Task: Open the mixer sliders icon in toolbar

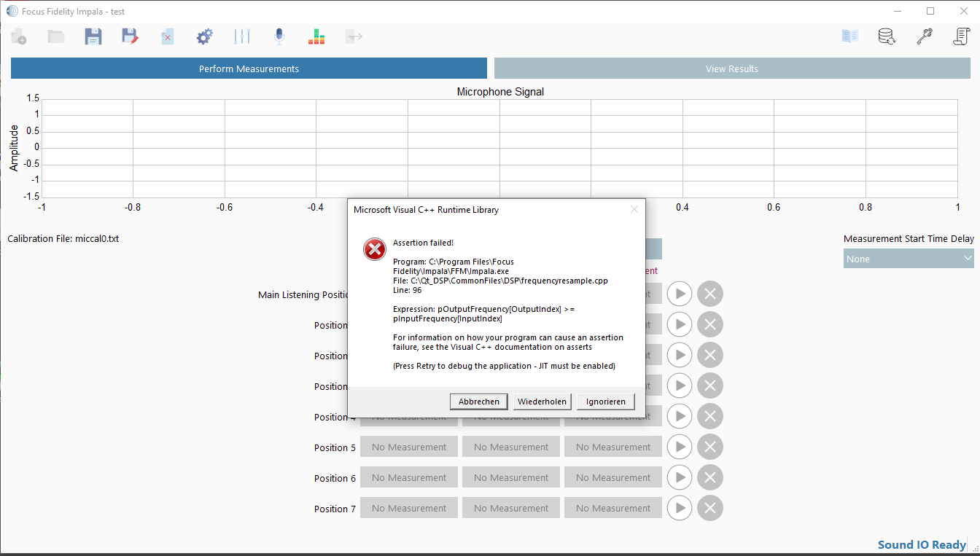Action: 242,36
